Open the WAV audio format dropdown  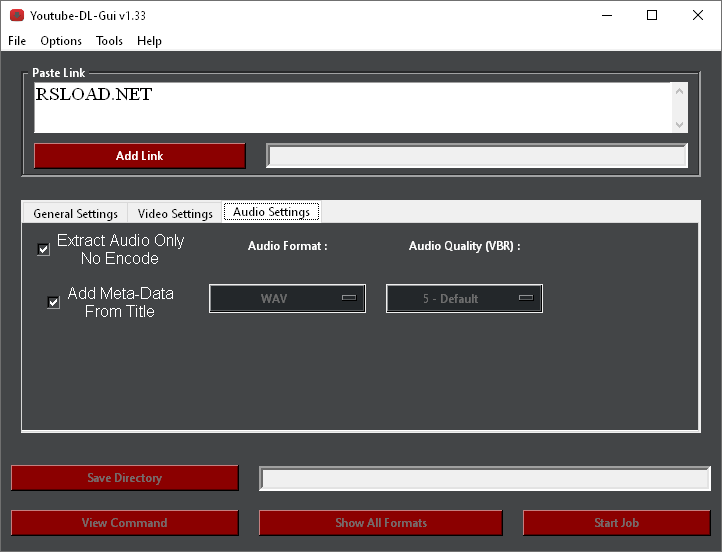[287, 299]
